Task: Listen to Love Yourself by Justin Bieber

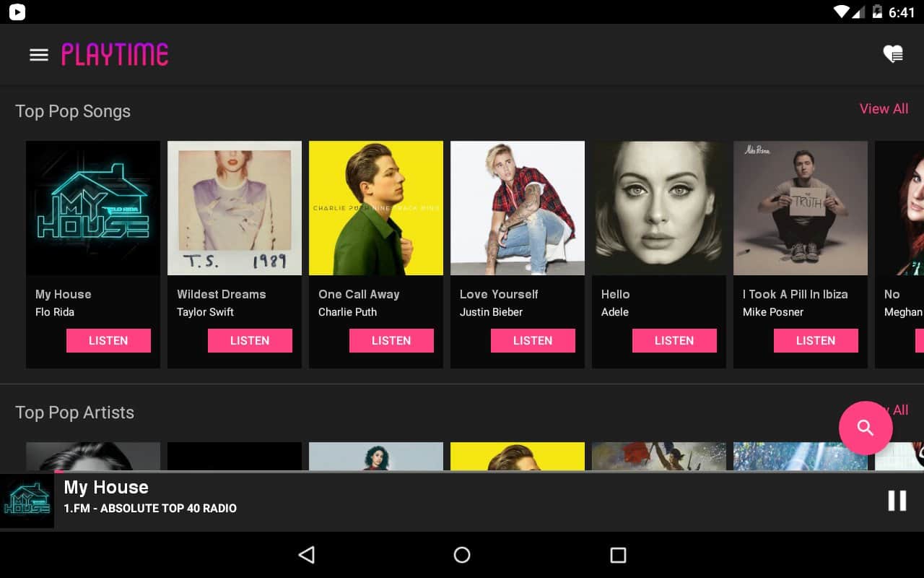Action: pos(533,340)
